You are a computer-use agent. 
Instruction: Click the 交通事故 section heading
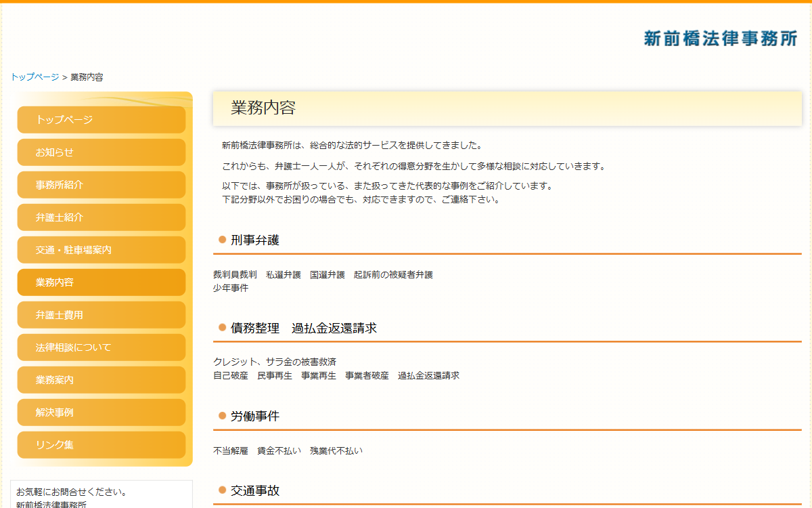pos(255,490)
